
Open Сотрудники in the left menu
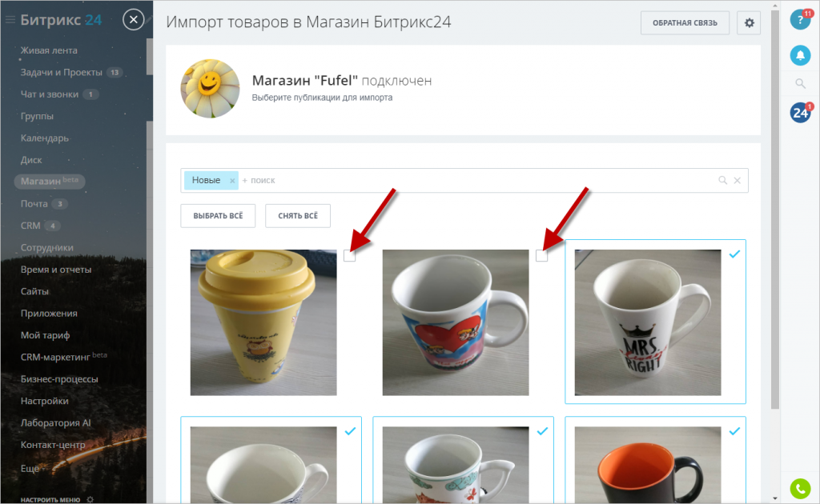coord(47,247)
